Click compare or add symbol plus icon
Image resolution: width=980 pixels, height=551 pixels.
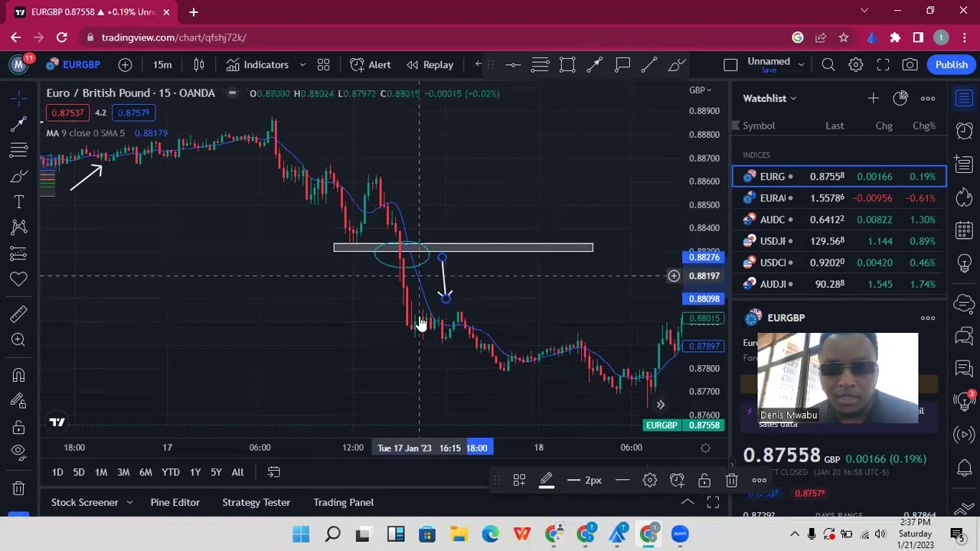pos(125,65)
